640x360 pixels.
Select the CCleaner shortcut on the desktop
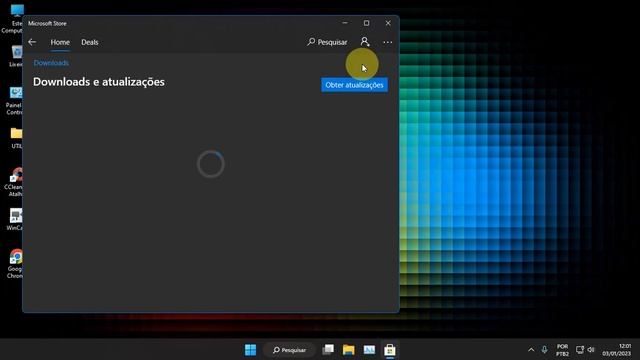tap(14, 182)
